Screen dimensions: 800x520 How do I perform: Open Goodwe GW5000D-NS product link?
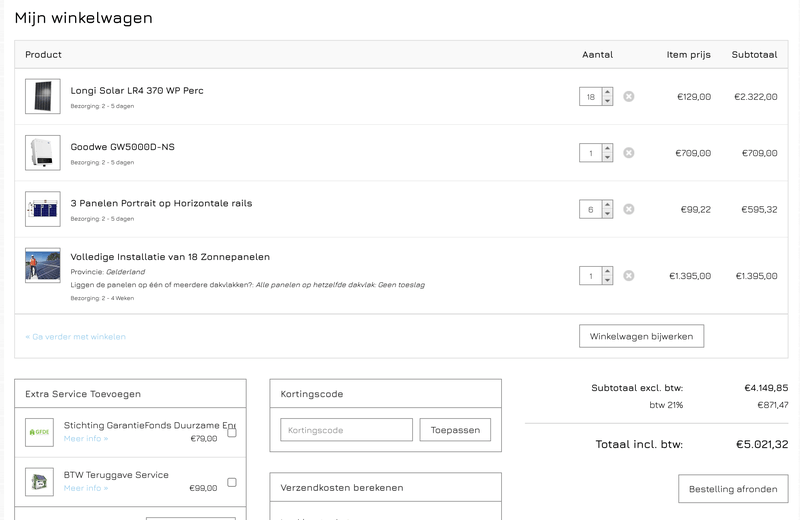[122, 147]
